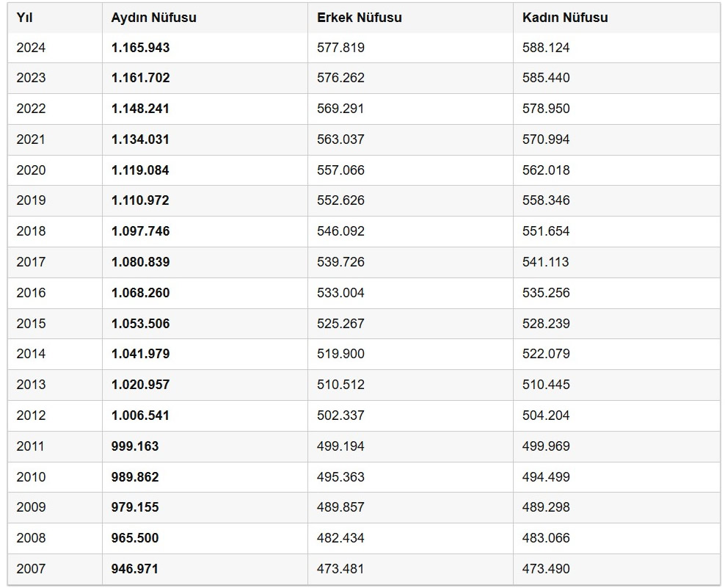
Task: Click the Kadın Nüfusu column header
Action: pyautogui.click(x=565, y=18)
